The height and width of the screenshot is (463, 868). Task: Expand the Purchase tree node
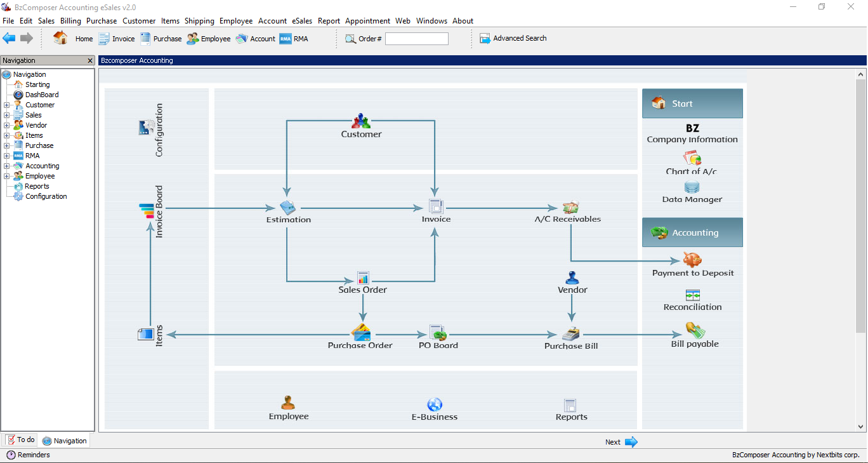click(6, 145)
